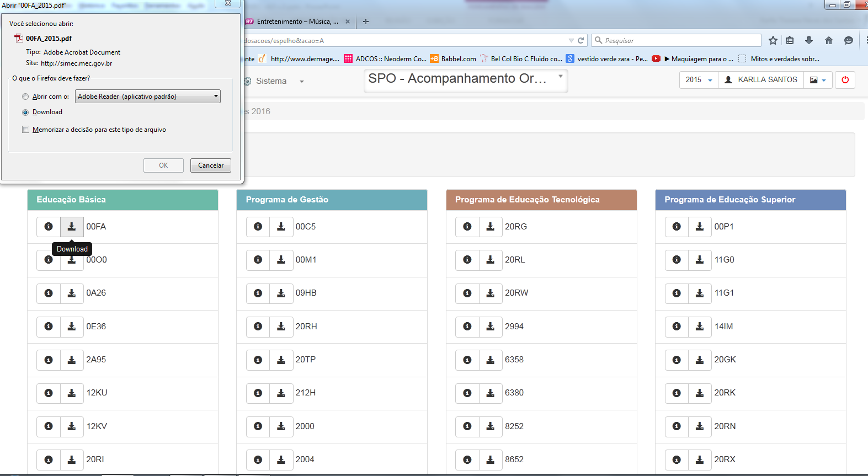Image resolution: width=868 pixels, height=476 pixels.
Task: Show info for action 00M1
Action: pyautogui.click(x=258, y=260)
